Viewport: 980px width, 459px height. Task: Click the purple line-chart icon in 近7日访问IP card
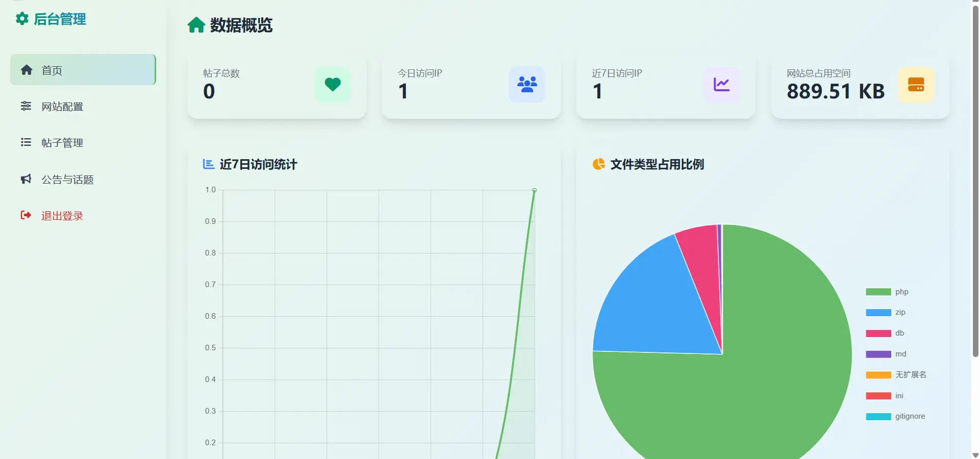tap(721, 85)
